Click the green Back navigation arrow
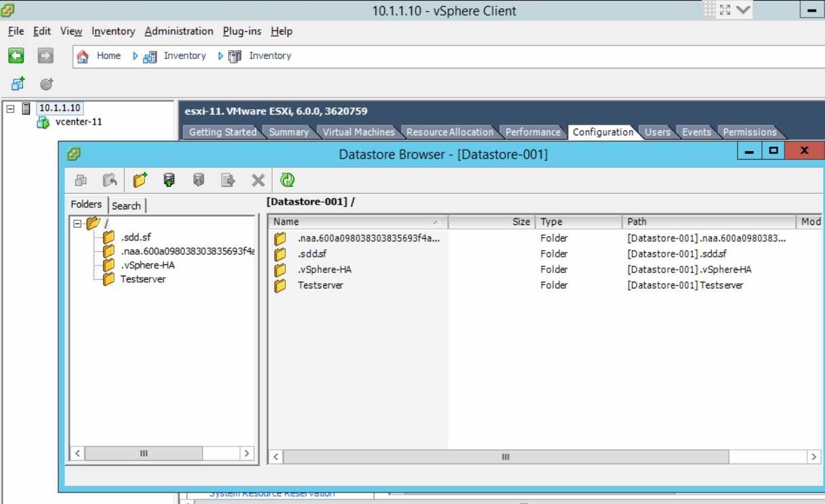Image resolution: width=825 pixels, height=504 pixels. [x=16, y=56]
